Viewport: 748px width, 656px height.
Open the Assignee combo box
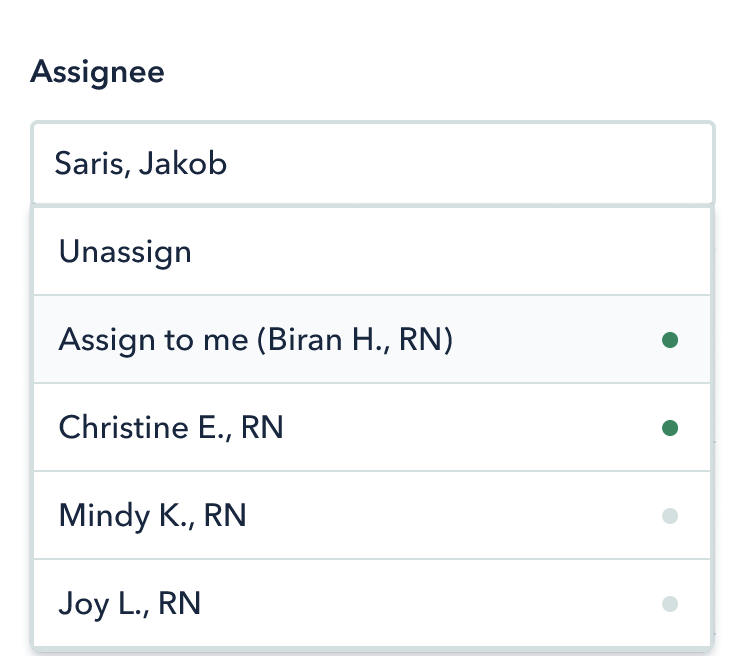coord(372,163)
